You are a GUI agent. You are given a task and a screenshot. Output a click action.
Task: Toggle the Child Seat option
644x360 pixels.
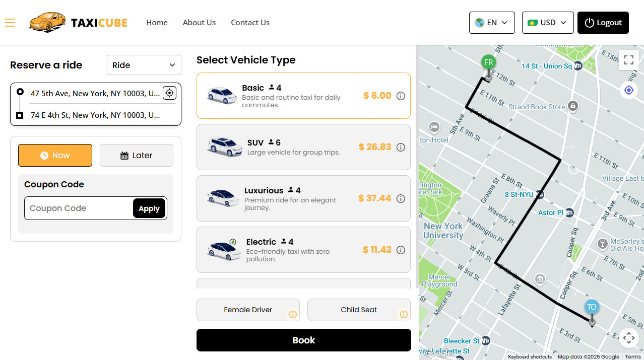tap(359, 310)
